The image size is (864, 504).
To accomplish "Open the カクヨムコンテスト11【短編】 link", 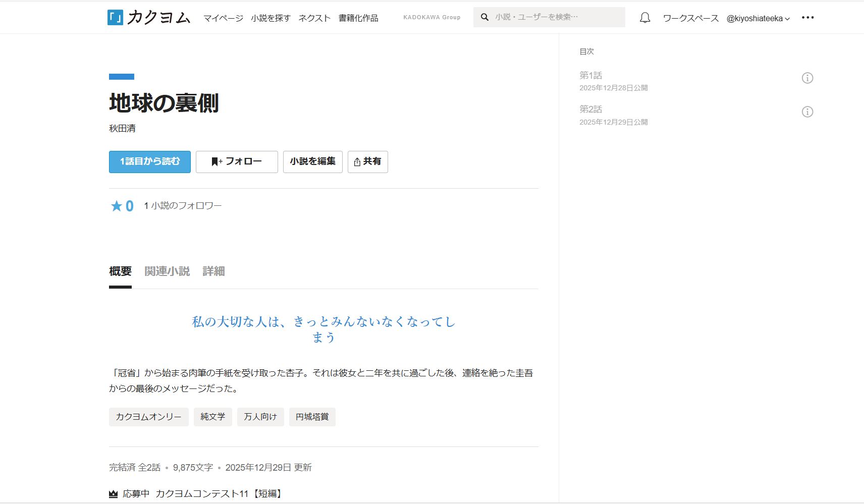I will [x=220, y=494].
